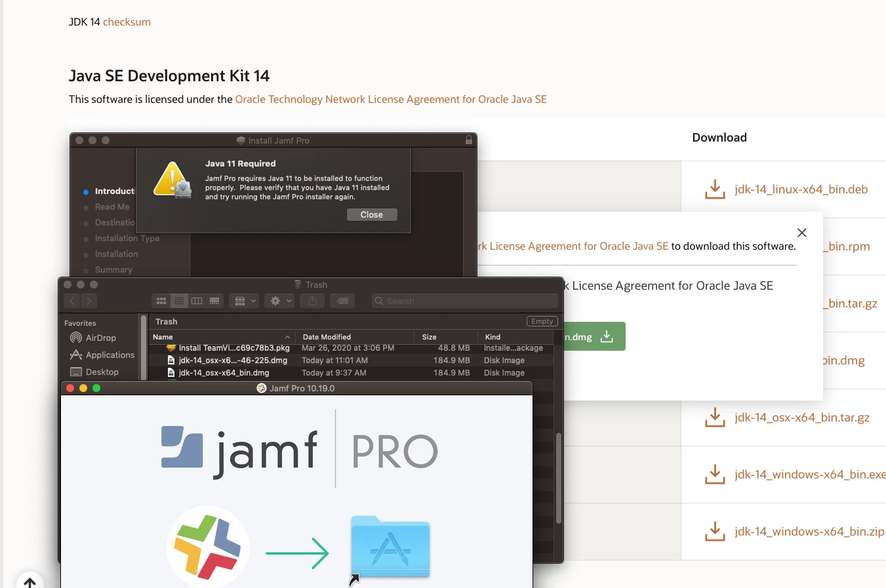The image size is (886, 588).
Task: Download jdk-14_osx-x64_bin.tar.gz
Action: point(801,418)
